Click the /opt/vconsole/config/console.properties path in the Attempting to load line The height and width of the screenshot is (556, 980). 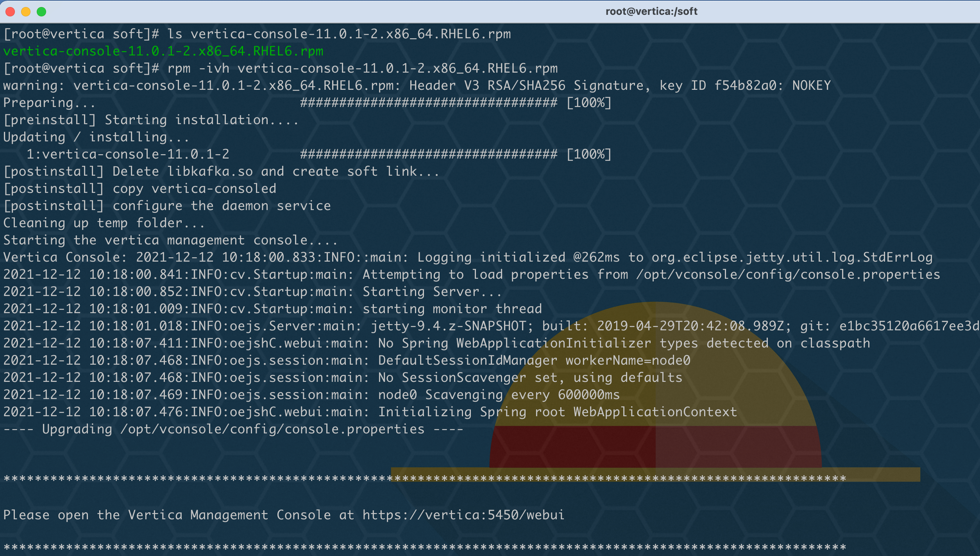point(788,274)
